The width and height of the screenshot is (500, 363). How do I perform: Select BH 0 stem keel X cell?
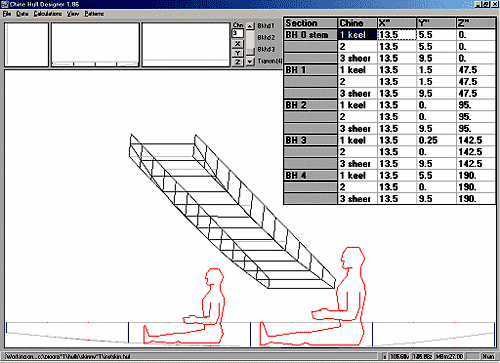coord(397,35)
